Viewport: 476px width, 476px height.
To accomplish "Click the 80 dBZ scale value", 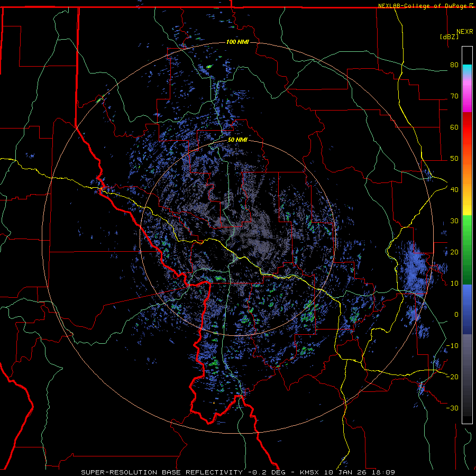I will tap(454, 65).
